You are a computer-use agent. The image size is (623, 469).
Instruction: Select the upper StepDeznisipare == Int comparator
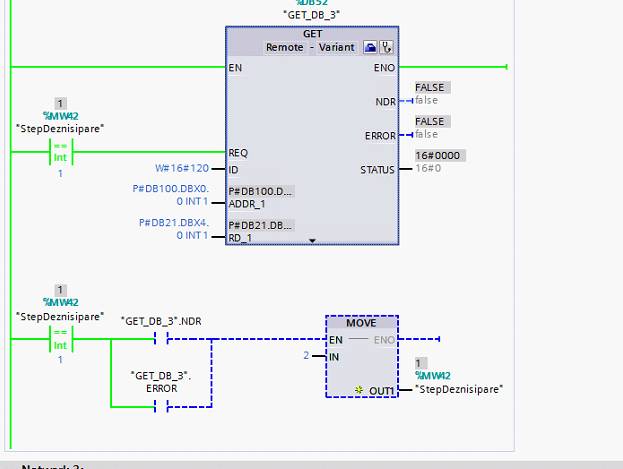coord(59,152)
